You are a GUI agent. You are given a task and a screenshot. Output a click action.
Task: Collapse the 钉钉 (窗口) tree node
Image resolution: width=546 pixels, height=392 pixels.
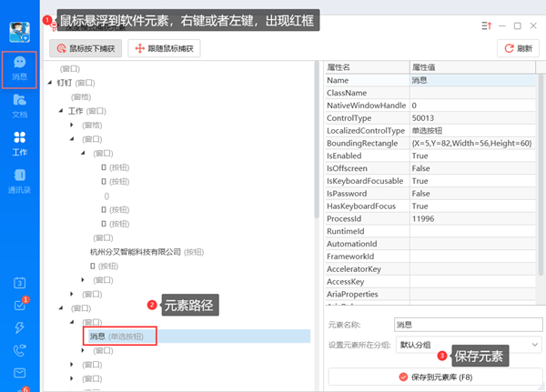tap(50, 83)
